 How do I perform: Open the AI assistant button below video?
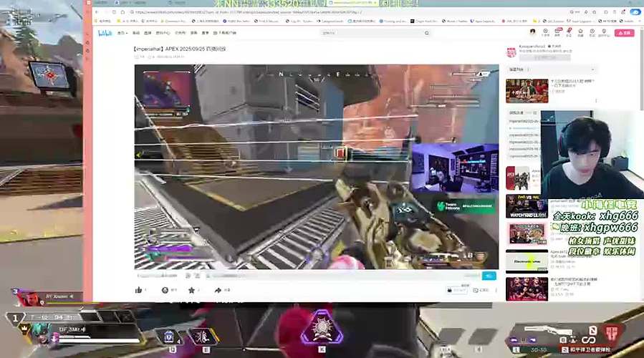click(457, 290)
